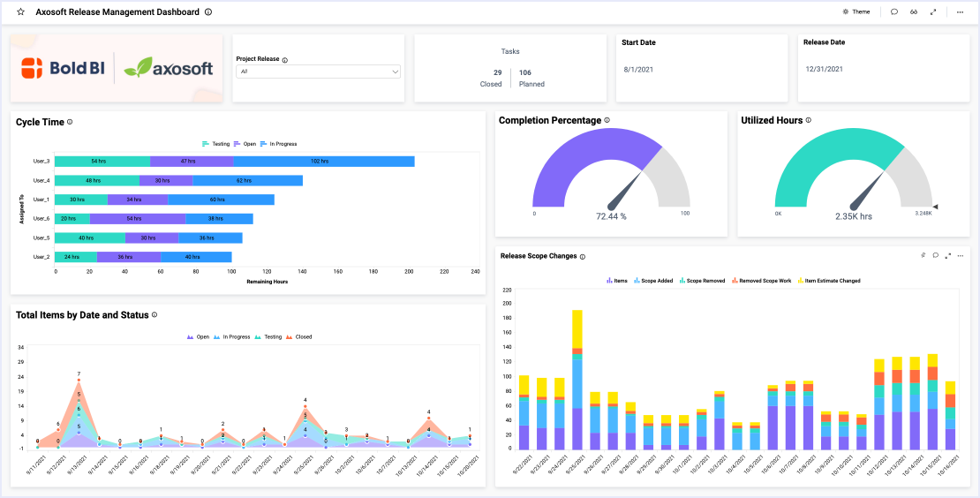The height and width of the screenshot is (498, 980).
Task: Maximize the Release Scope Changes widget
Action: 947,255
